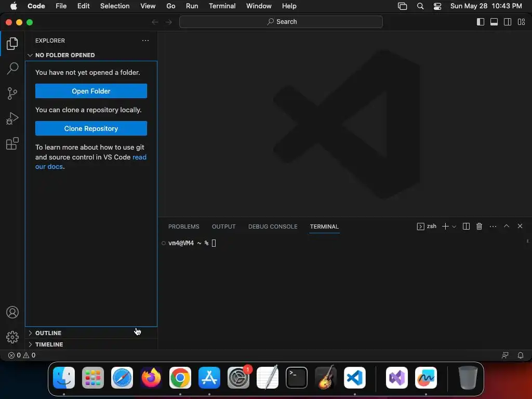Launch Firefox from the Dock

click(151, 377)
